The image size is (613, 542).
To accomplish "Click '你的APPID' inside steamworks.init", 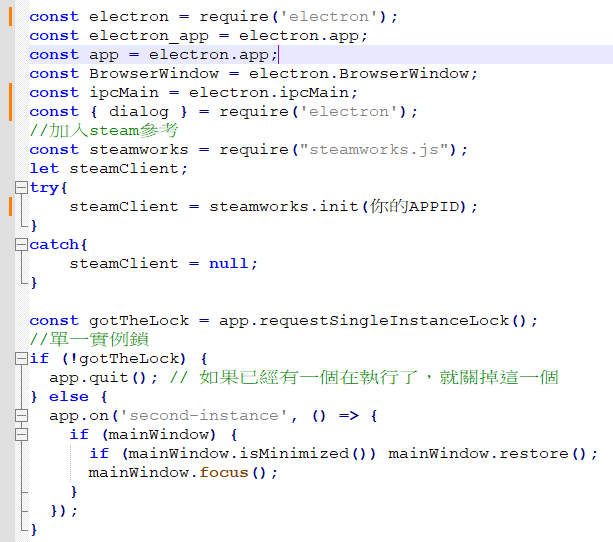I will 415,206.
